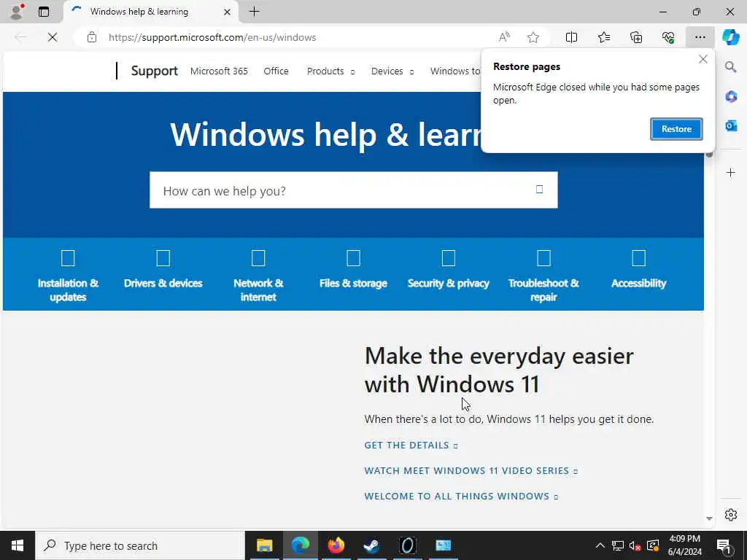747x560 pixels.
Task: Open the Edge profile icon
Action: [x=17, y=12]
